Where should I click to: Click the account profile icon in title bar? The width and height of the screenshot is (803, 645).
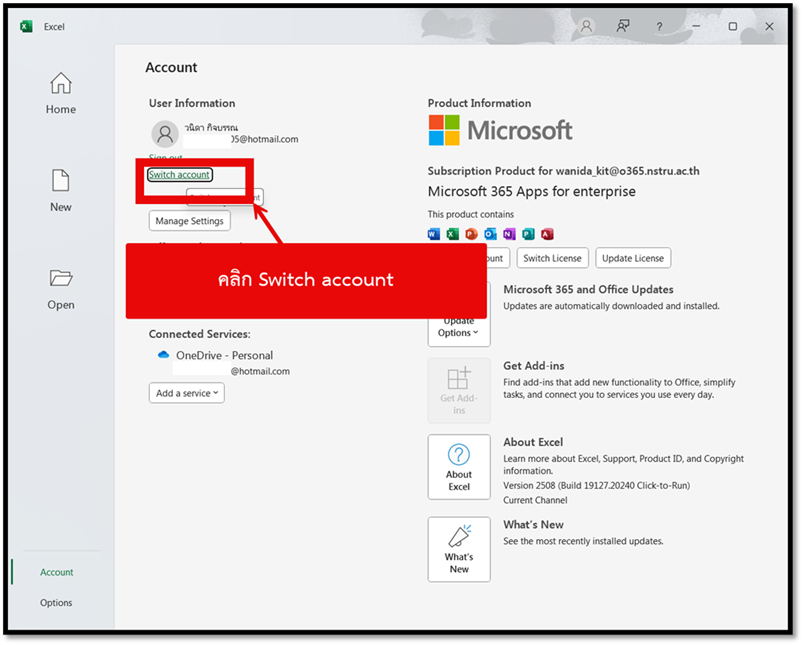[x=587, y=27]
